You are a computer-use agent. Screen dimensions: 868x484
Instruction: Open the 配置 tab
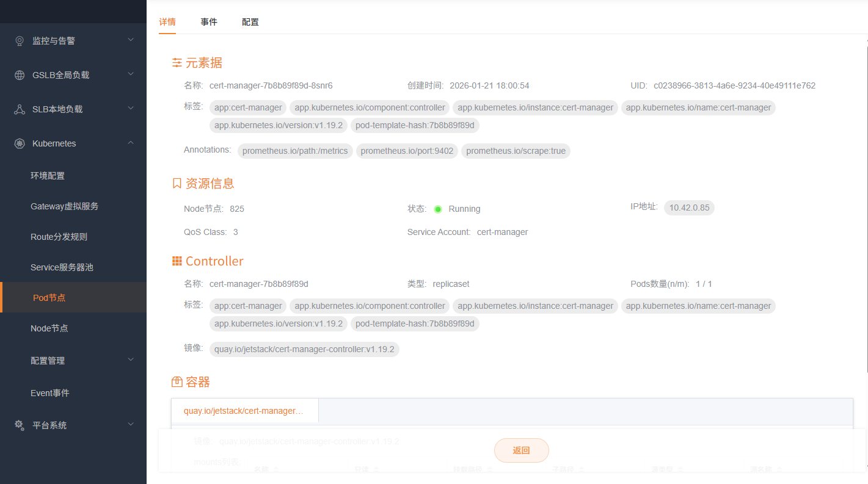250,21
